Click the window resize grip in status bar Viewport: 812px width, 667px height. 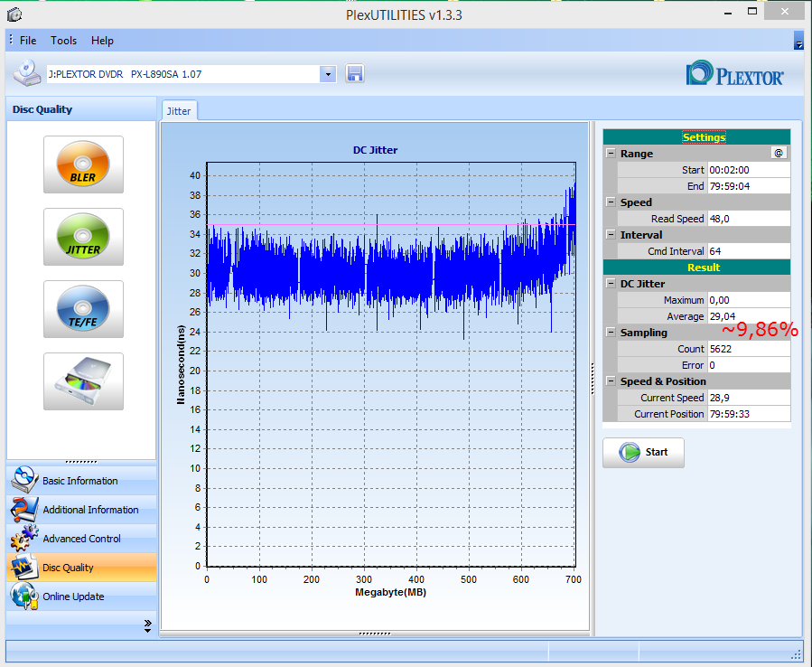pos(797,654)
